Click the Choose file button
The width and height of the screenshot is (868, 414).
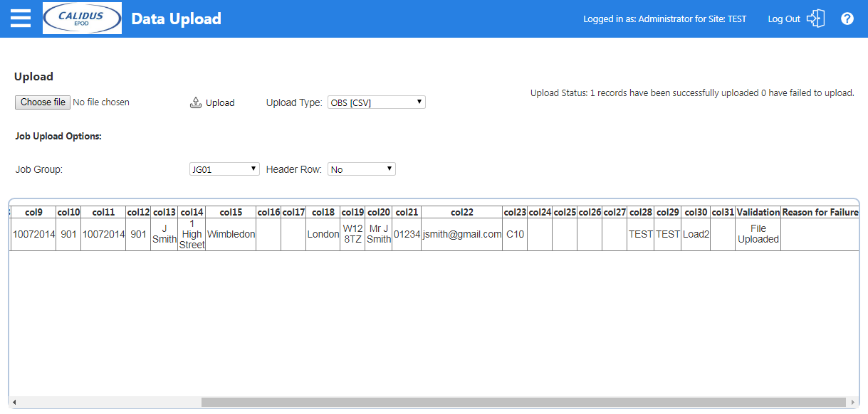coord(43,102)
